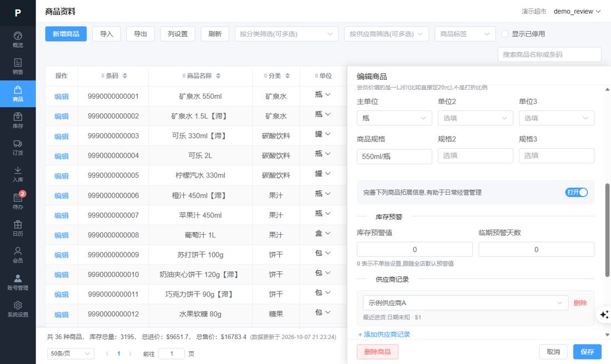Open the 主单位 瓶 dropdown
Viewport: 611px width, 364px height.
394,118
